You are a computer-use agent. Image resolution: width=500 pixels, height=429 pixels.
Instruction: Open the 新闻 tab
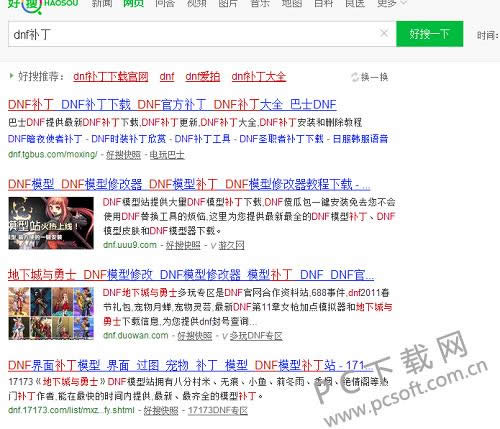pyautogui.click(x=102, y=3)
